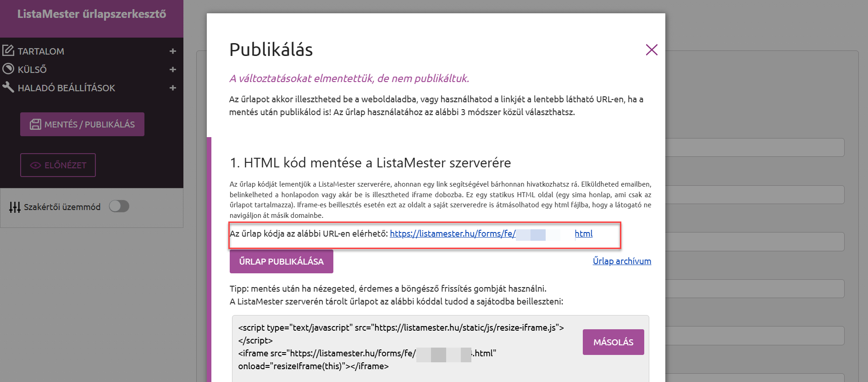Open the TARTALOM menu item
The height and width of the screenshot is (382, 868).
41,51
